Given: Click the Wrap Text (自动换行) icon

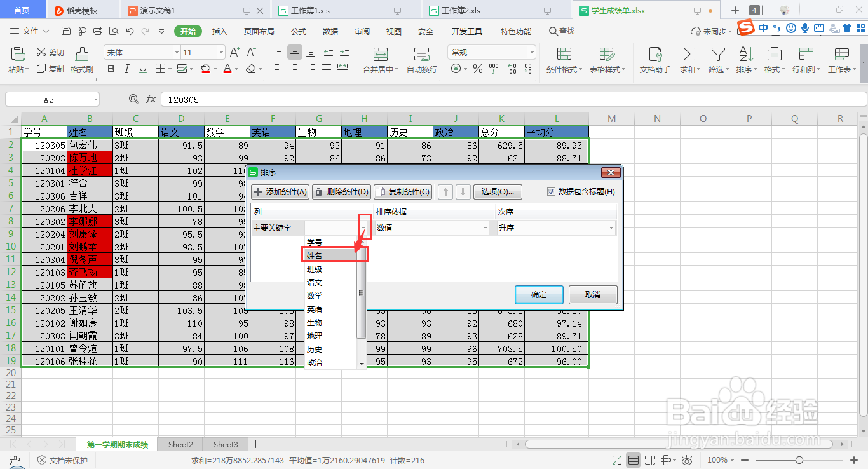Looking at the screenshot, I should pos(421,54).
